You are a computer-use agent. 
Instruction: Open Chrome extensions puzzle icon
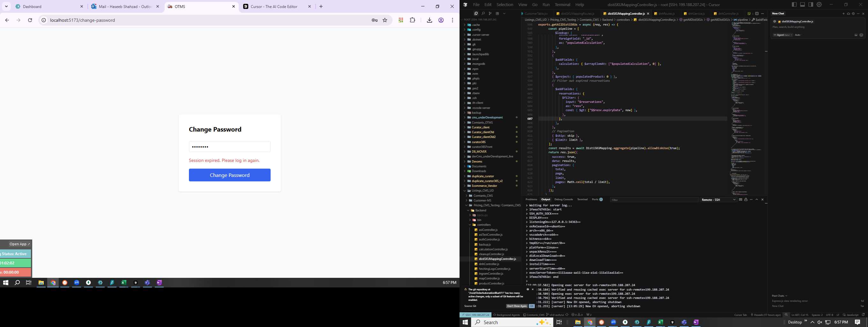412,20
